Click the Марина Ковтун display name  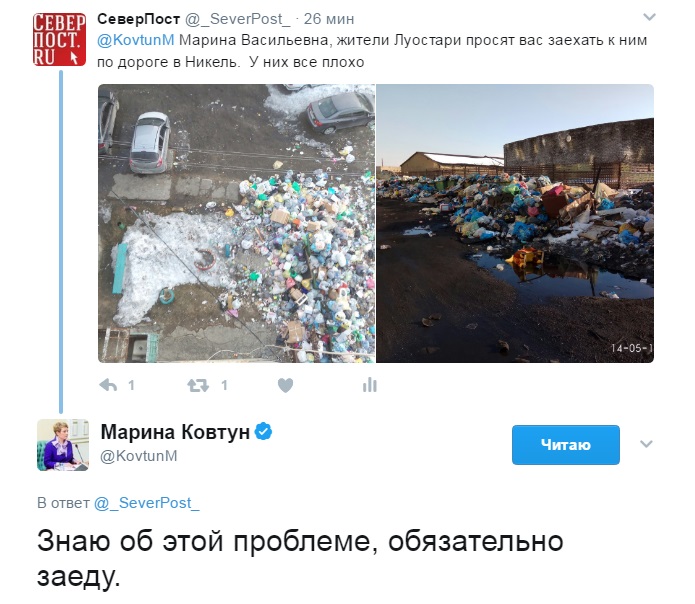pyautogui.click(x=175, y=432)
